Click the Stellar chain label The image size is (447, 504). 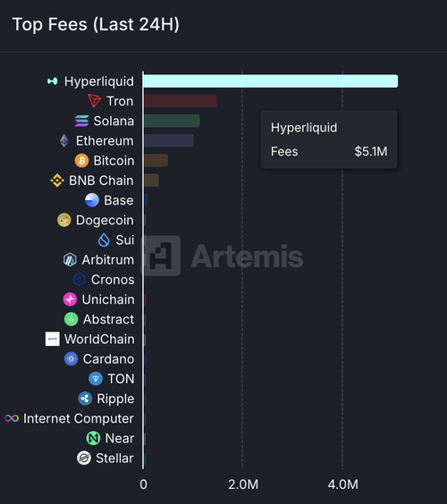pos(114,458)
